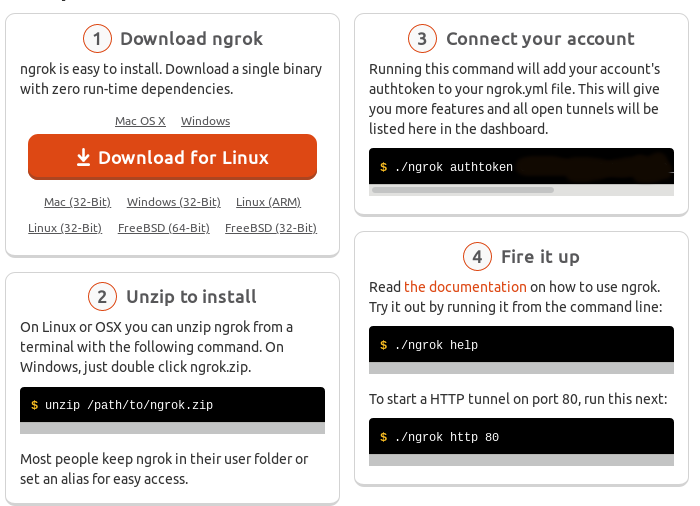Choose the Linux (ARM) download link
The width and height of the screenshot is (700, 506).
(x=268, y=202)
